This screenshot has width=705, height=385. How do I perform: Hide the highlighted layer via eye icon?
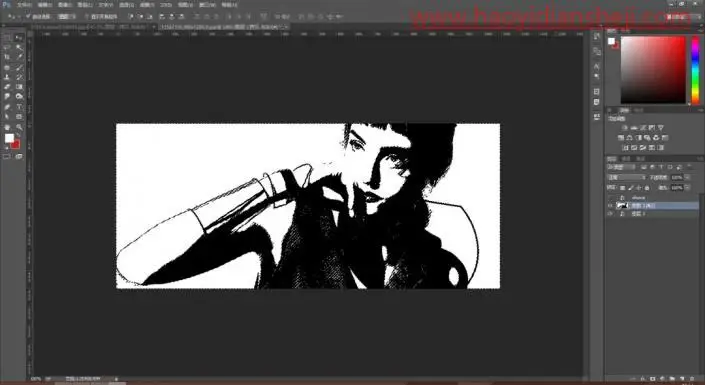[x=610, y=206]
